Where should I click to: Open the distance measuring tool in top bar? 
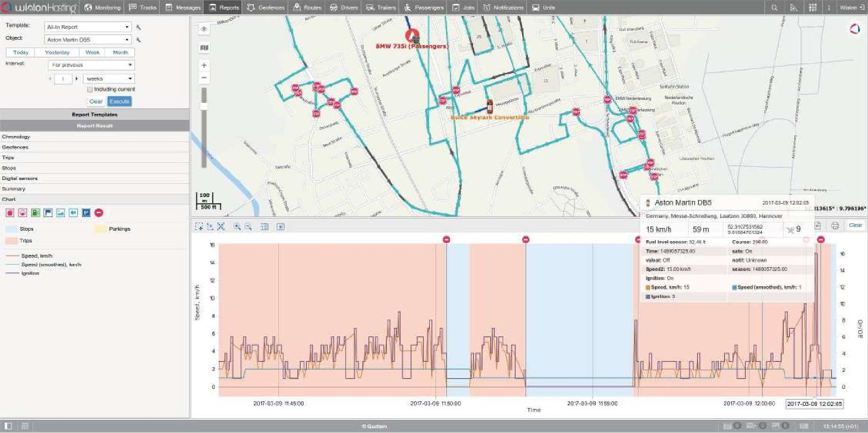click(794, 8)
